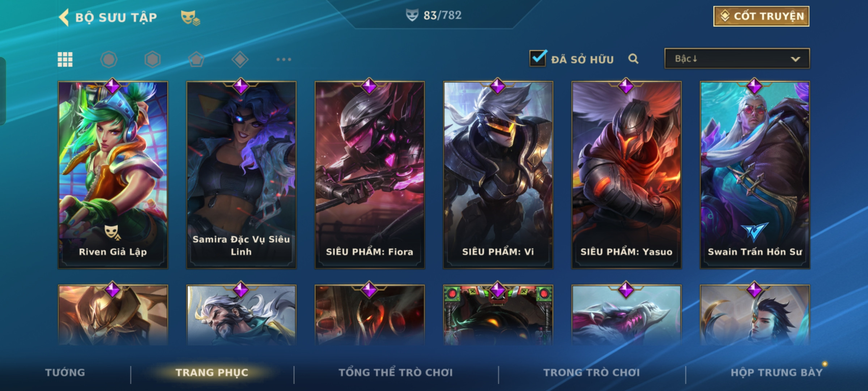Go back using Bộ Sưu Tập arrow
The width and height of the screenshot is (868, 391).
click(x=64, y=17)
